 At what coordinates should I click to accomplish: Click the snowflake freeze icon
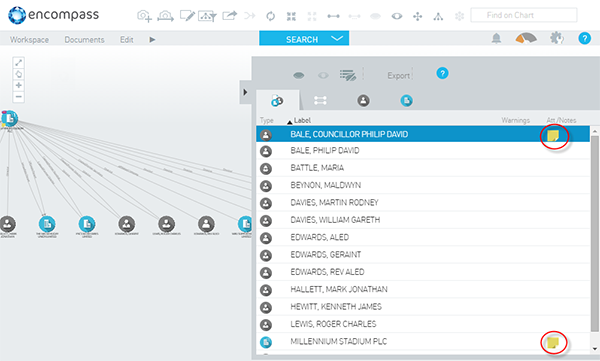(459, 16)
